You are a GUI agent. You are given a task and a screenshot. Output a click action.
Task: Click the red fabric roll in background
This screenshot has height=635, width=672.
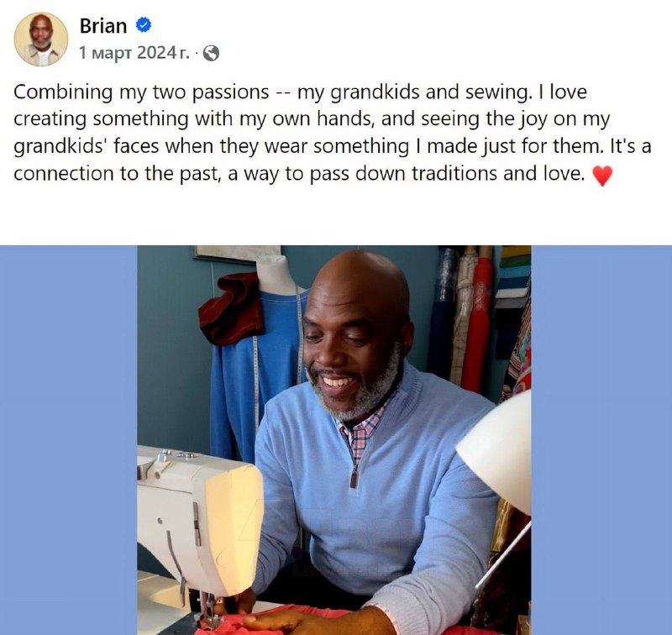(475, 323)
